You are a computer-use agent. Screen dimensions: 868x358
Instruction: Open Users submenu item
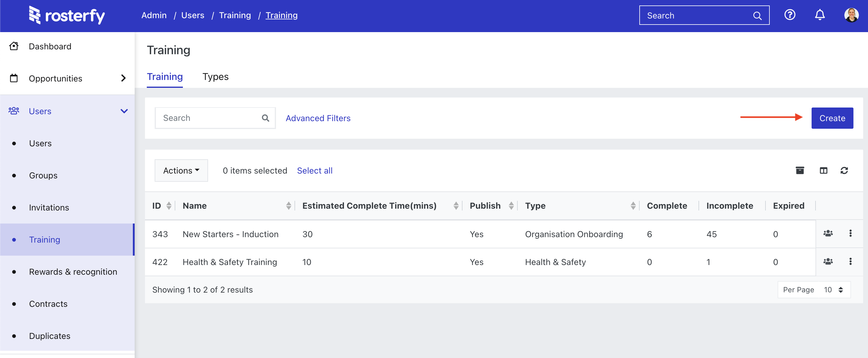(40, 143)
